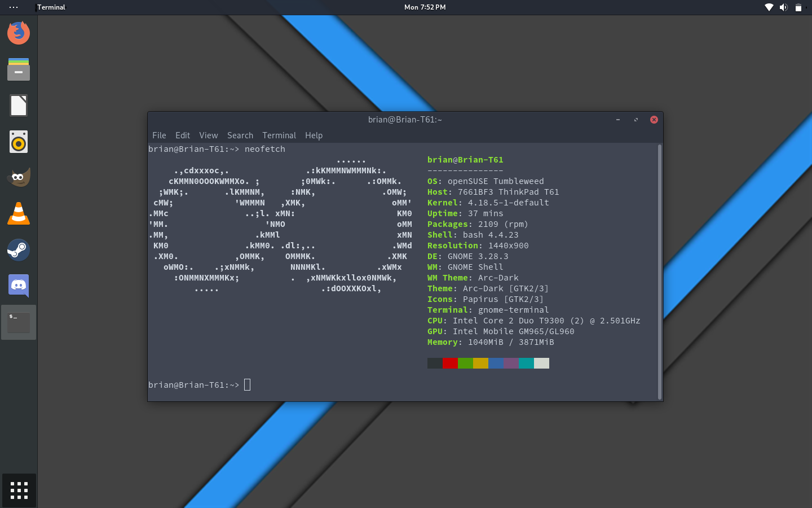Image resolution: width=812 pixels, height=508 pixels.
Task: Click 'Theme: Arc-Dark [GTK2/3]' line
Action: [488, 288]
